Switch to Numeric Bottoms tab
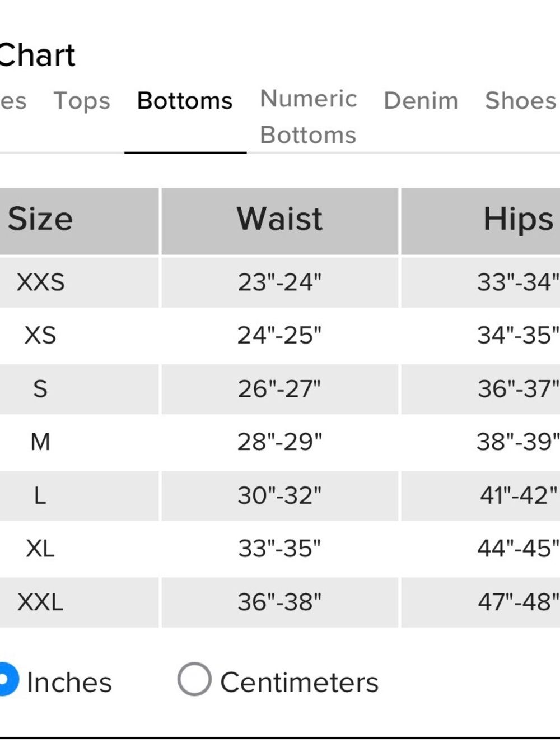The height and width of the screenshot is (747, 560). pyautogui.click(x=308, y=117)
